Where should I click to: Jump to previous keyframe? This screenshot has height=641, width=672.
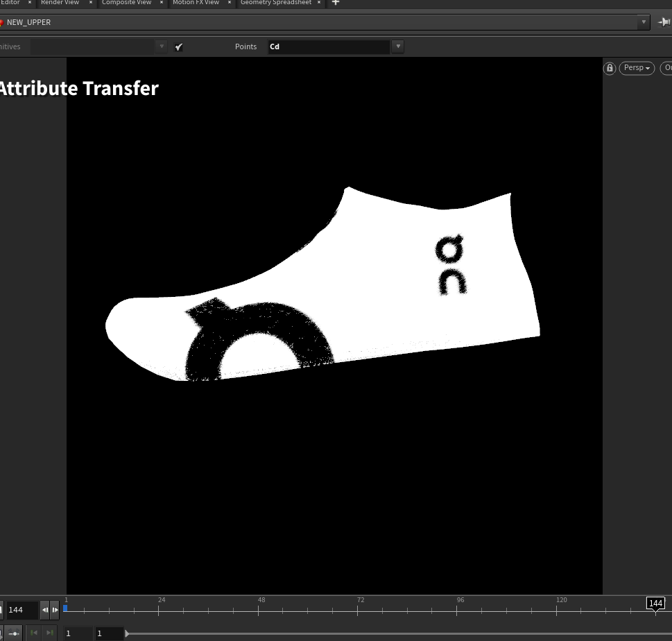point(34,633)
